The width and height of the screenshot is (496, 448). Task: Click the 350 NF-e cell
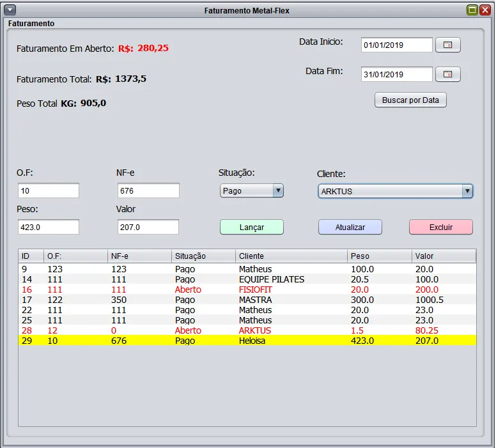coord(139,300)
